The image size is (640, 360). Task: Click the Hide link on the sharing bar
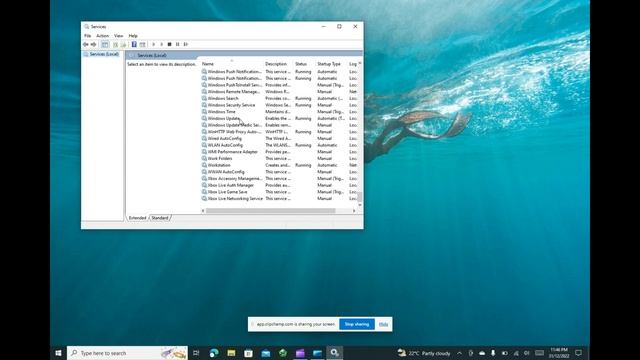(x=383, y=324)
